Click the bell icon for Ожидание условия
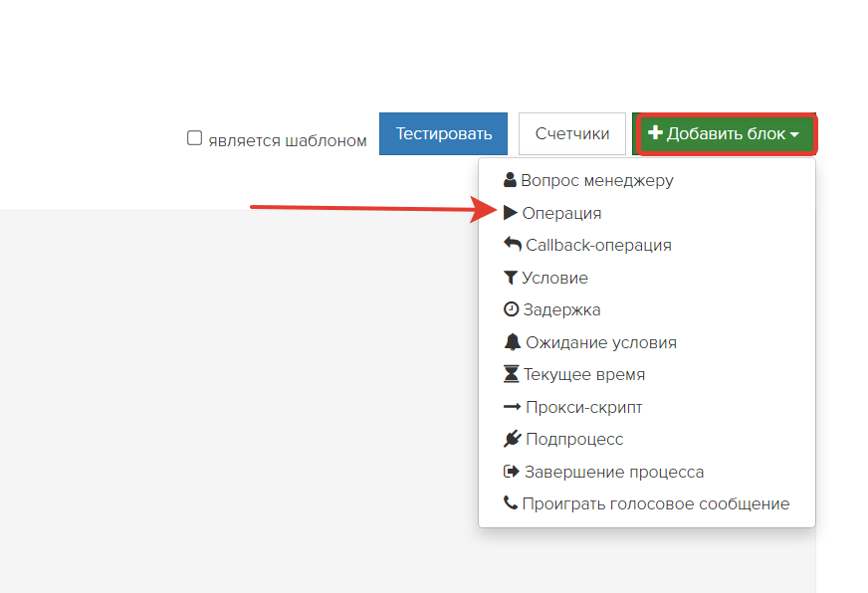The image size is (868, 593). point(512,342)
